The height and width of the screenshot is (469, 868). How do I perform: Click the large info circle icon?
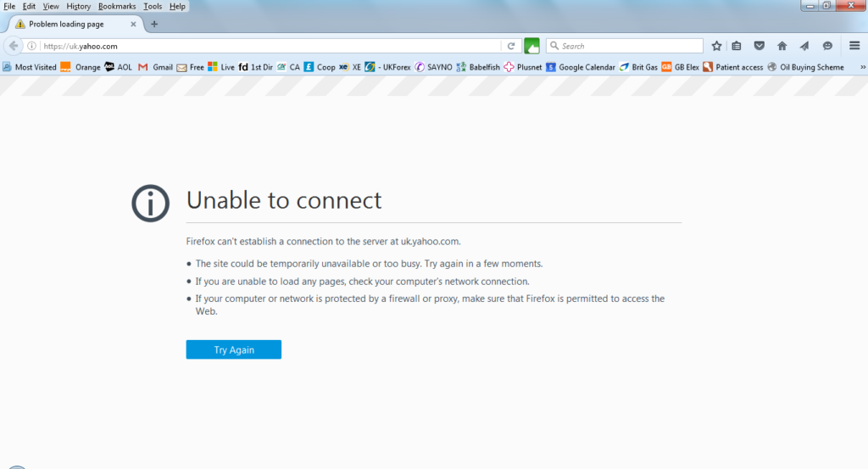[151, 204]
